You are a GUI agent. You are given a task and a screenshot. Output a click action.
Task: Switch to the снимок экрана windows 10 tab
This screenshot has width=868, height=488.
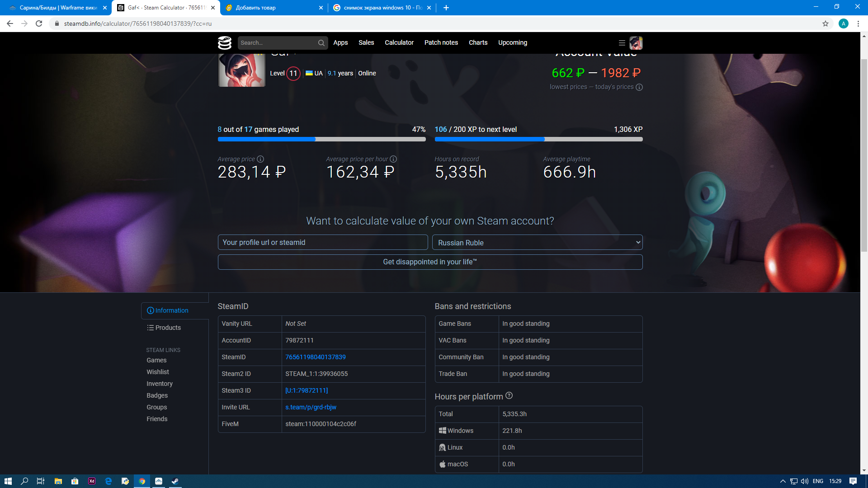[381, 8]
